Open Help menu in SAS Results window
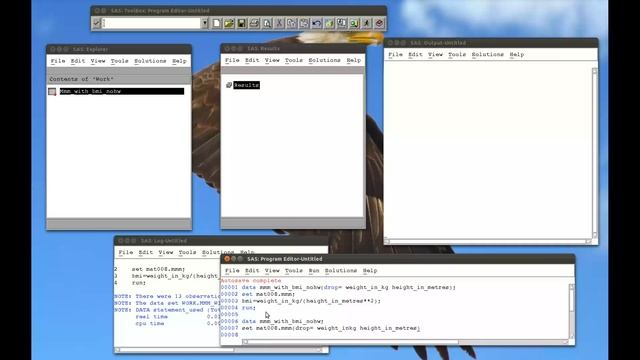640x360 pixels. [353, 60]
